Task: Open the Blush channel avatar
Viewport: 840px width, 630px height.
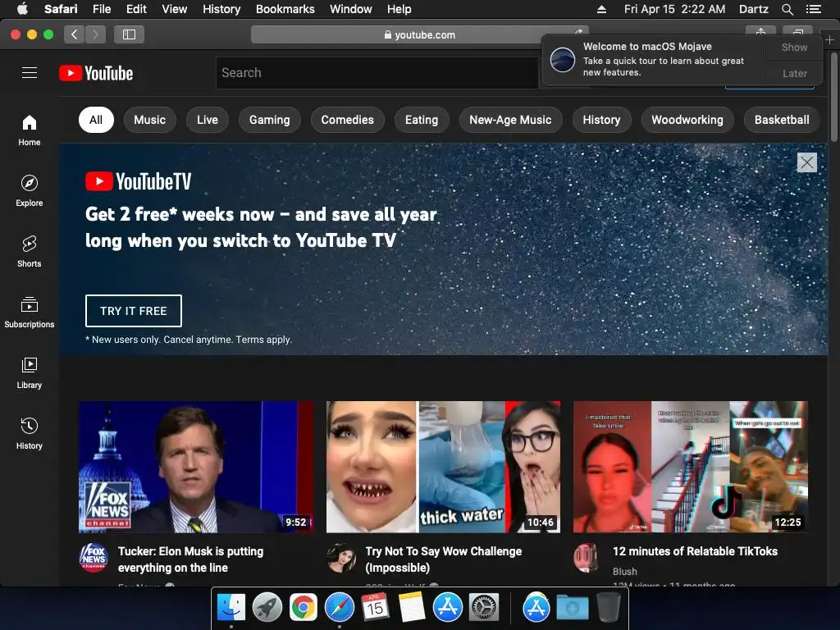Action: click(587, 558)
